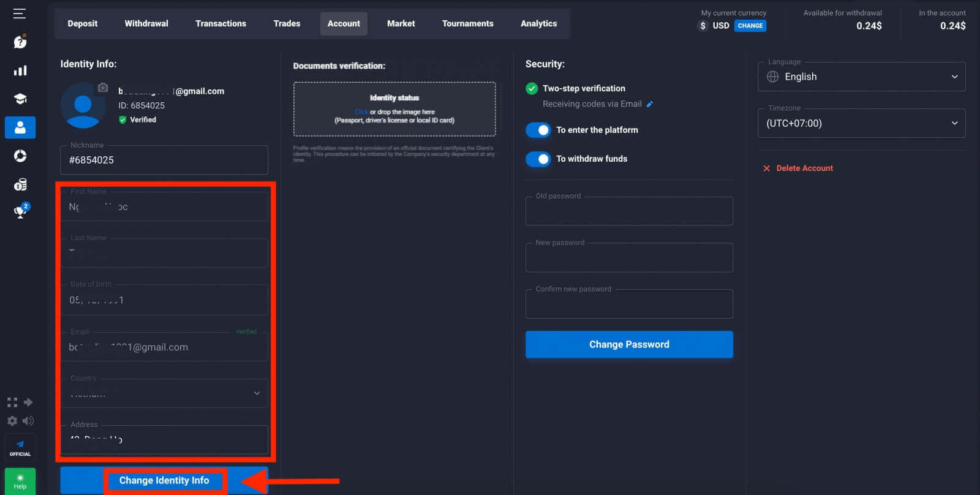Mute sound with the speaker icon
980x495 pixels.
28,421
